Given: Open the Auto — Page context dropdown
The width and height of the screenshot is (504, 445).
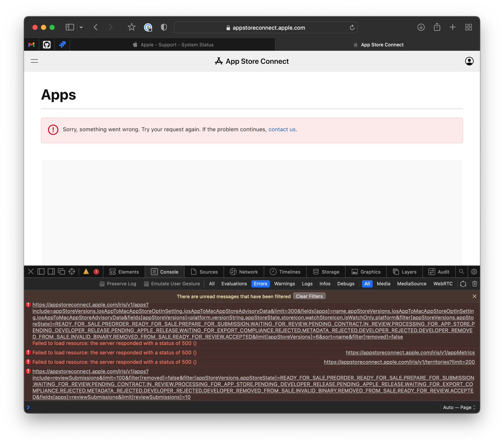Looking at the screenshot, I should tap(459, 407).
